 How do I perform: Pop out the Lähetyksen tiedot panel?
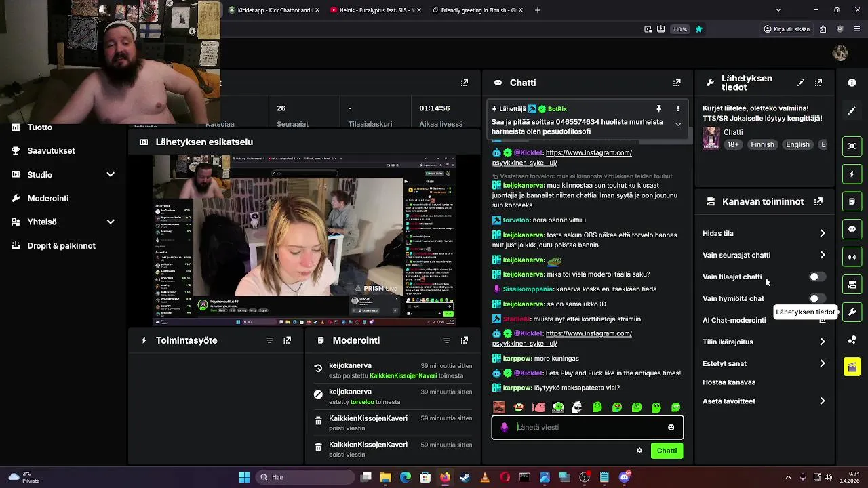click(x=818, y=83)
